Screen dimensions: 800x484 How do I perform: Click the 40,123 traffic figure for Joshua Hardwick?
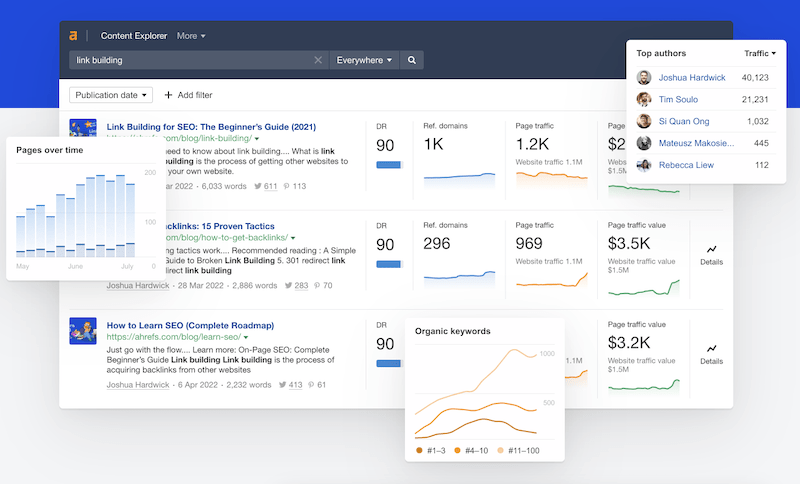[x=755, y=78]
